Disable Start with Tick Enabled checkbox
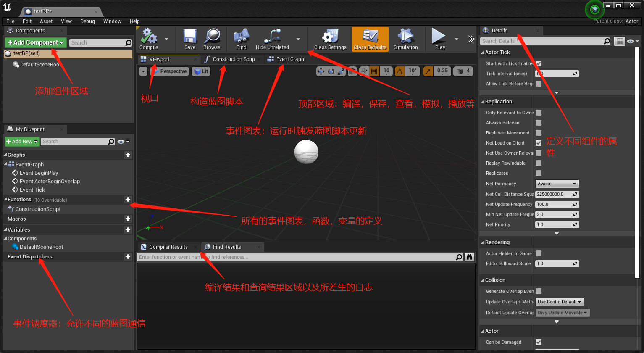Viewport: 644px width, 353px height. (x=539, y=63)
